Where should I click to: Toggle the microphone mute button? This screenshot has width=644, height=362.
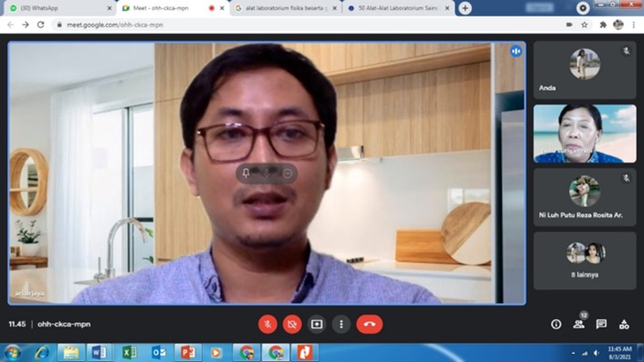click(267, 324)
